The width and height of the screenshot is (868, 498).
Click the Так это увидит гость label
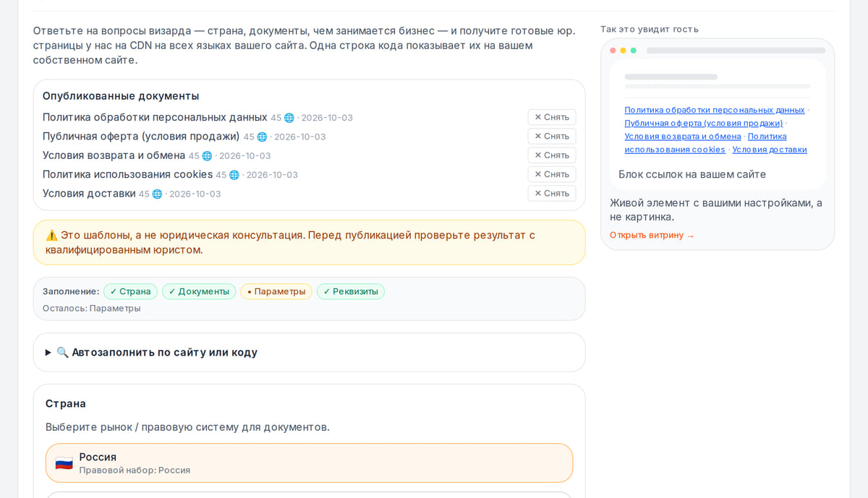pyautogui.click(x=650, y=29)
